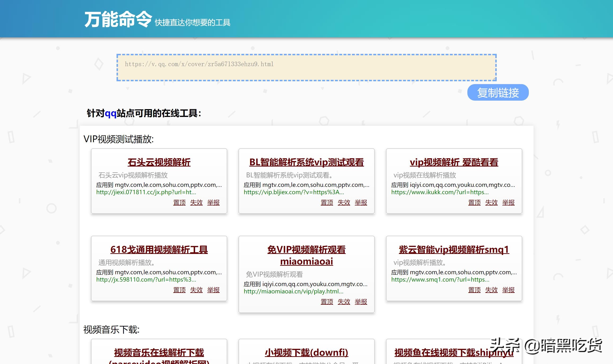Click the 复制链接 button
This screenshot has width=613, height=364.
tap(498, 92)
